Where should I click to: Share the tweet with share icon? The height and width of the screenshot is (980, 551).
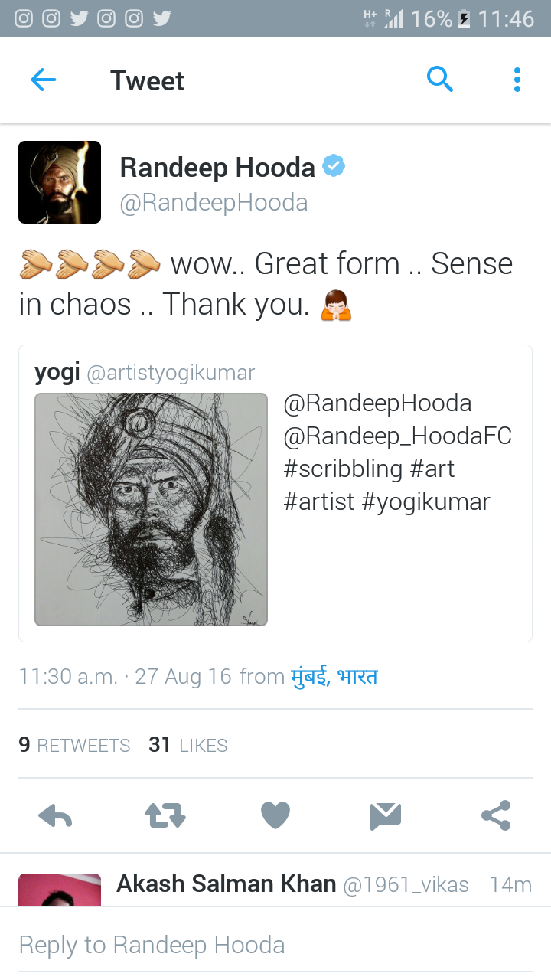tap(496, 816)
